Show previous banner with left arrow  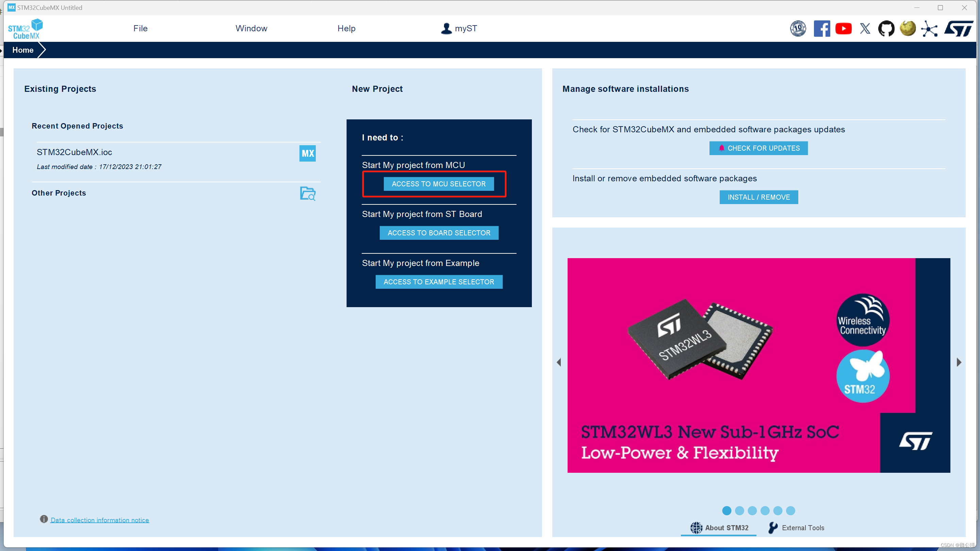(x=558, y=362)
